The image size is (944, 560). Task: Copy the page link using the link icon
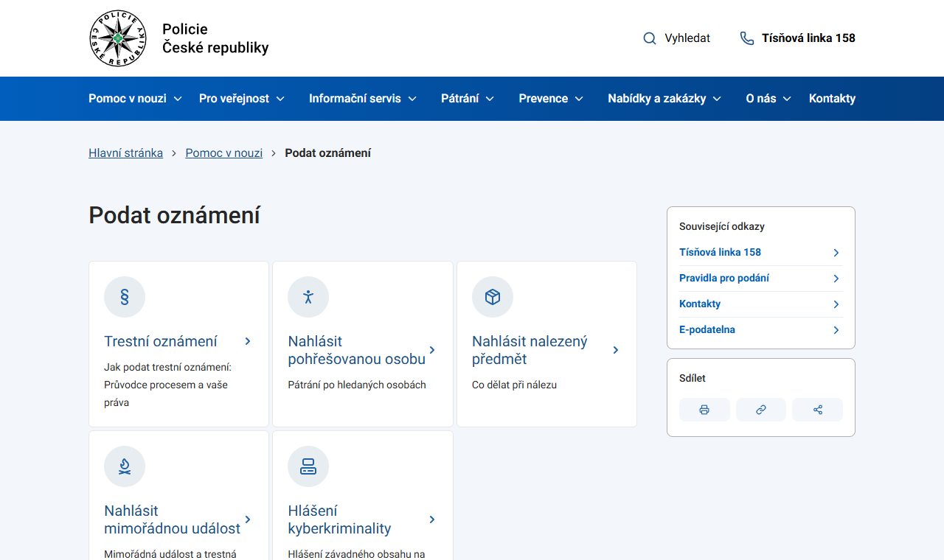click(761, 410)
